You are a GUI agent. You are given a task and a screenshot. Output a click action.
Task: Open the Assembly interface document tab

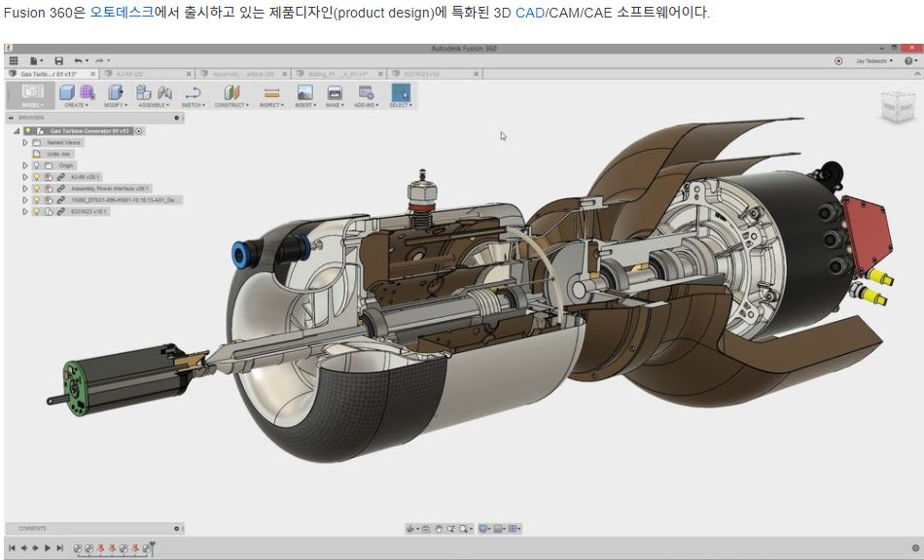(x=243, y=74)
